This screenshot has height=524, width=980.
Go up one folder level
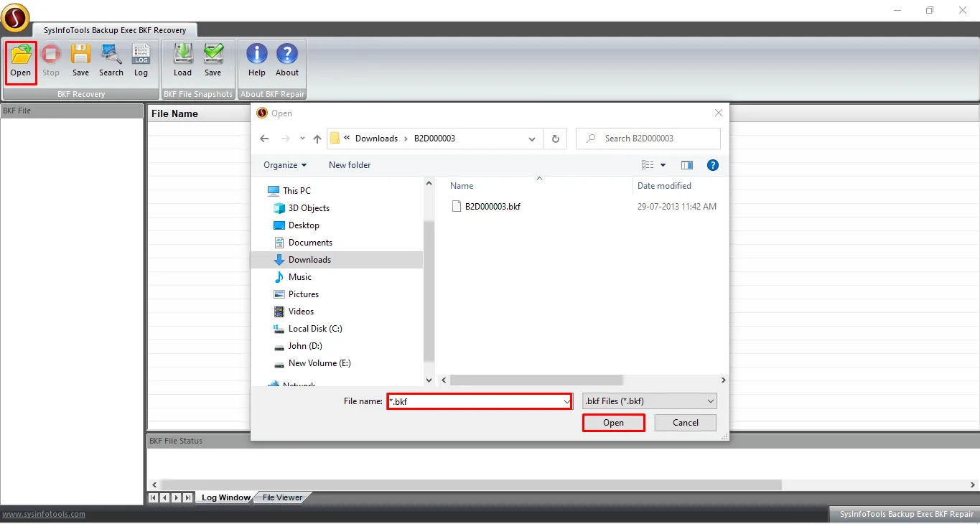click(317, 139)
